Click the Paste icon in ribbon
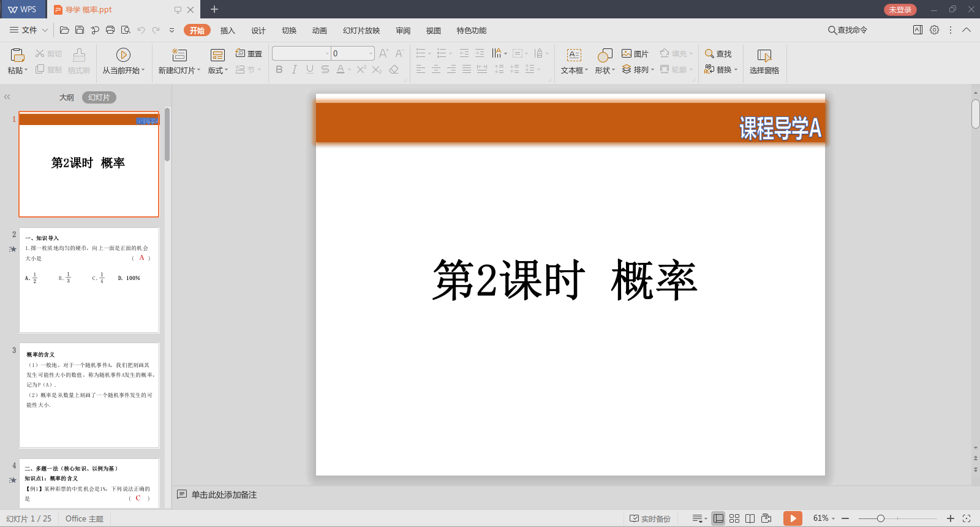980x527 pixels. 17,55
